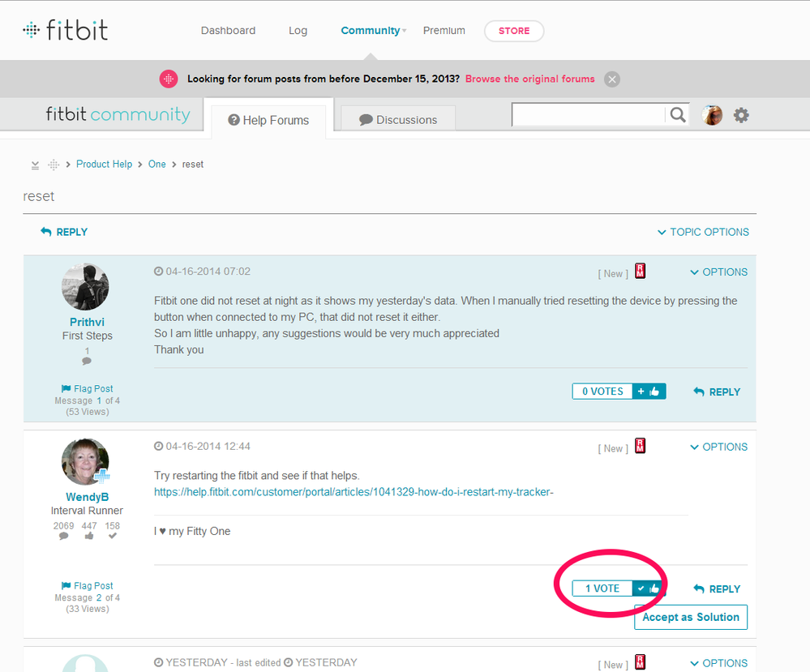810x672 pixels.
Task: View the 0 VOTES count
Action: click(x=602, y=392)
